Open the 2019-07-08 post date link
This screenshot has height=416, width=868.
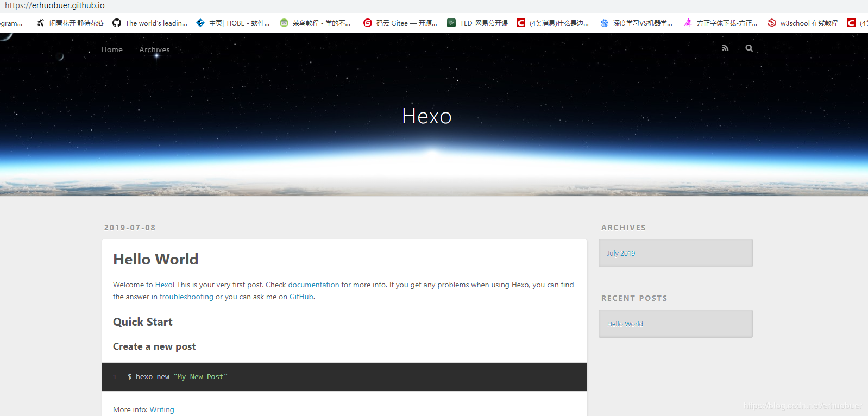pos(130,228)
